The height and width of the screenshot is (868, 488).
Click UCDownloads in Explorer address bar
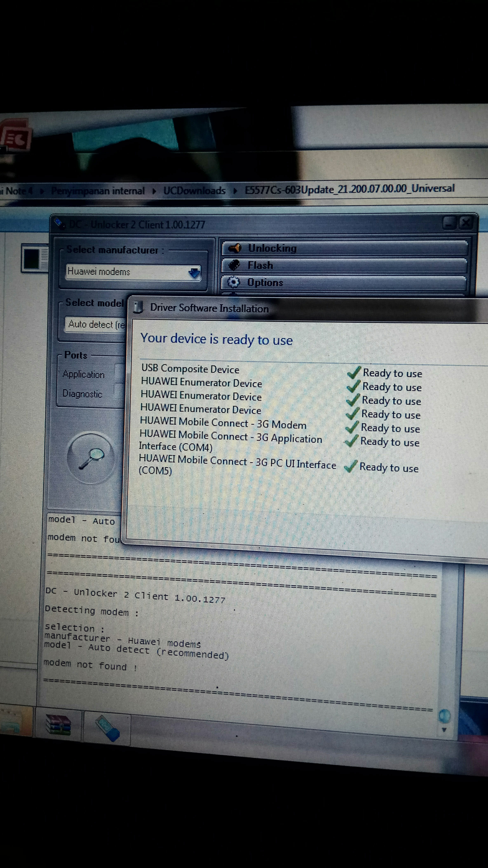pos(194,191)
